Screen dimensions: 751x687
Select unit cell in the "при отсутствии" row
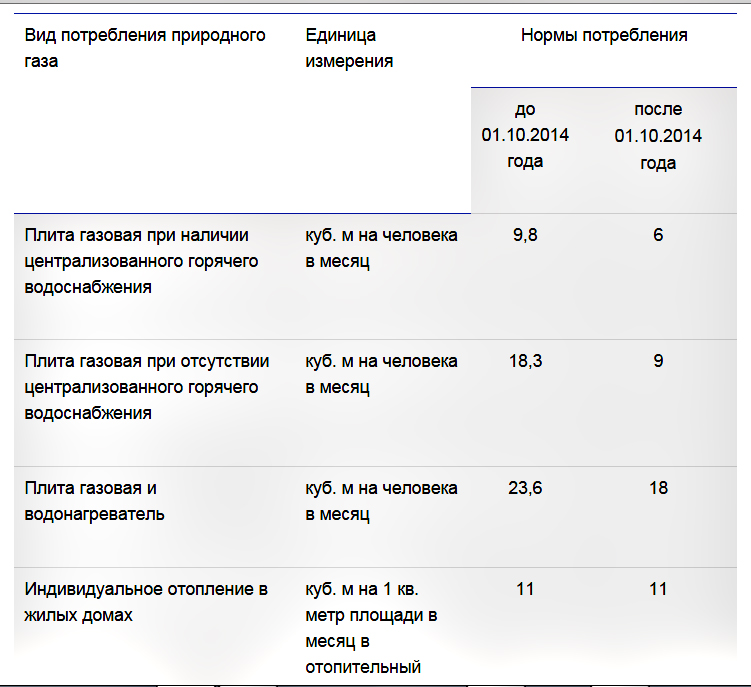click(381, 374)
